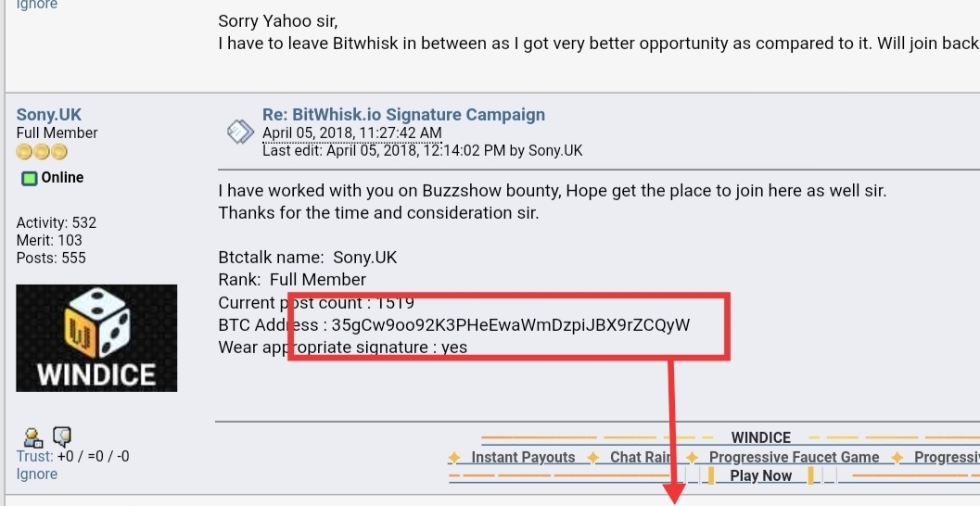Click Play Now in signature
Screen dimensions: 980x506
pyautogui.click(x=760, y=475)
